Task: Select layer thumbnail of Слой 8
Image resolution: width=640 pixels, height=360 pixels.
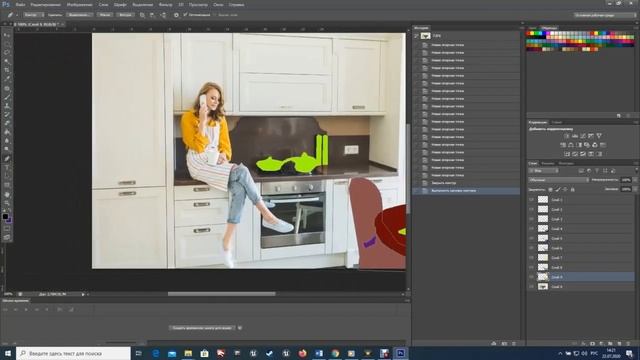Action: click(x=542, y=267)
